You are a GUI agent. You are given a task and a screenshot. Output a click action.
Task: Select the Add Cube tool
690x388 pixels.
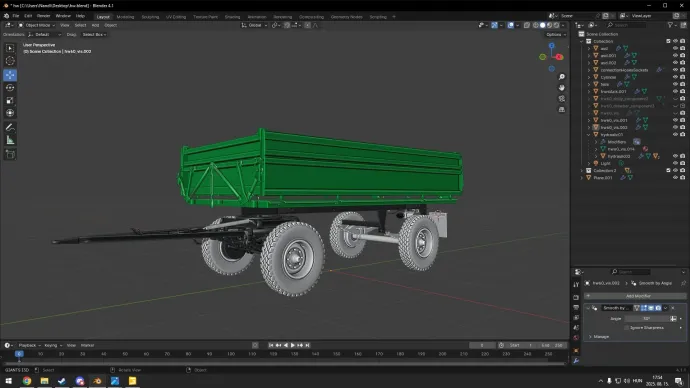coord(10,154)
